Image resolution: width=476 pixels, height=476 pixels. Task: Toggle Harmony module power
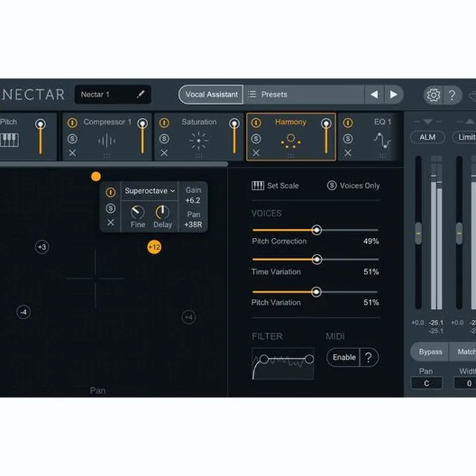coord(257,123)
